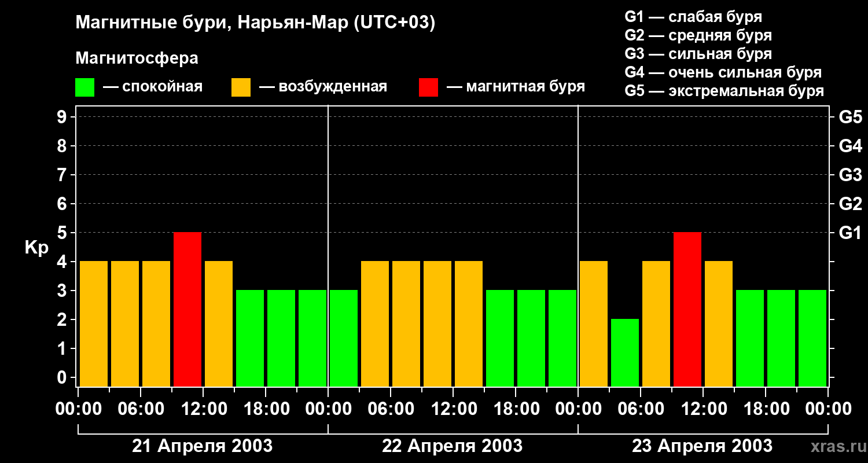Click the red storm bar on 21 Апреля

point(187,309)
